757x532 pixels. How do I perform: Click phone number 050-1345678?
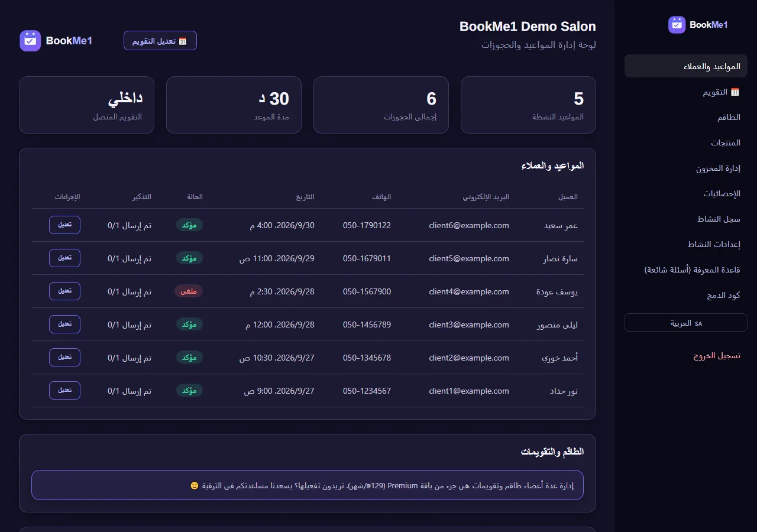tap(367, 358)
